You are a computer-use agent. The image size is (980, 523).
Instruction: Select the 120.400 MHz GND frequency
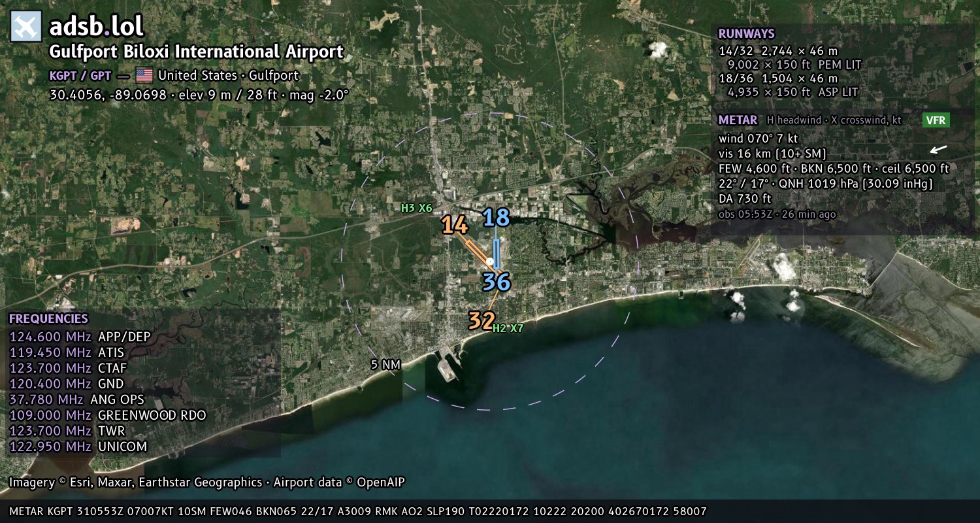coord(67,384)
